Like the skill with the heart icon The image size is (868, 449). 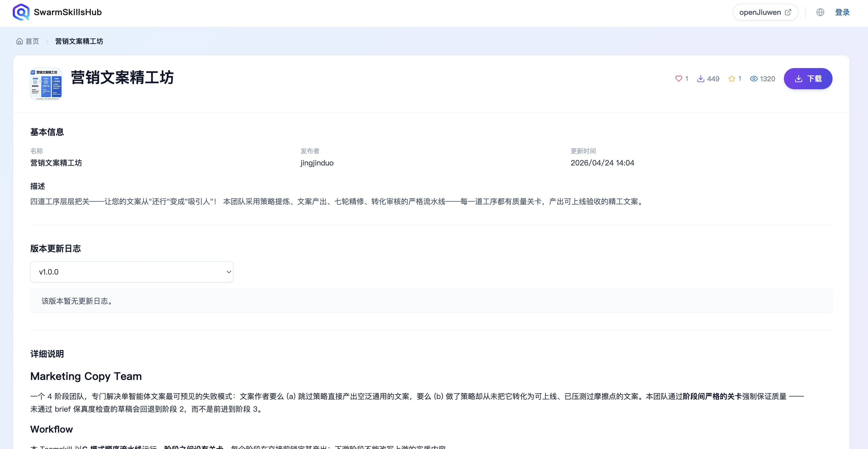[679, 79]
